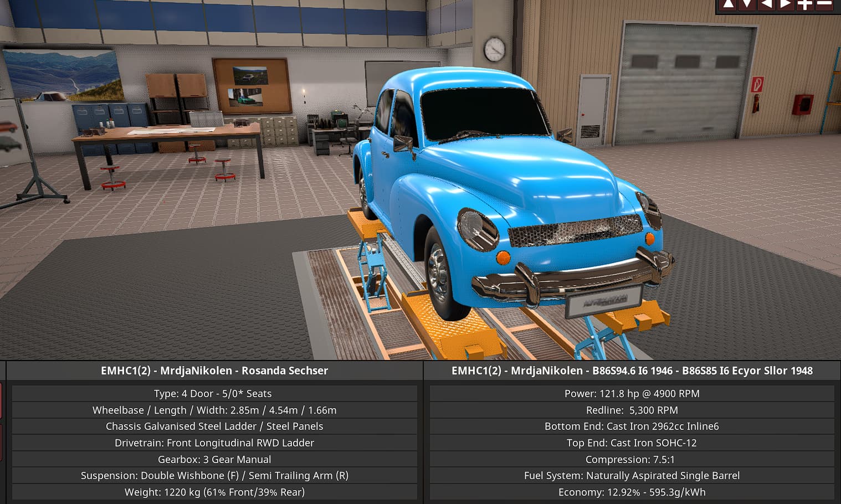Image resolution: width=841 pixels, height=504 pixels.
Task: Click the Drivetrain Front Longitudinal RWD row
Action: pyautogui.click(x=214, y=443)
